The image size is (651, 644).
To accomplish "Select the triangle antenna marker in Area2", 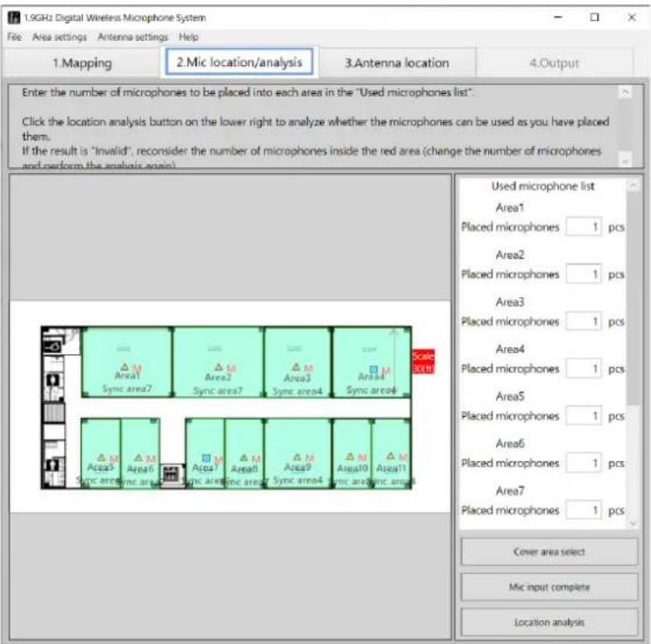I will tap(218, 366).
